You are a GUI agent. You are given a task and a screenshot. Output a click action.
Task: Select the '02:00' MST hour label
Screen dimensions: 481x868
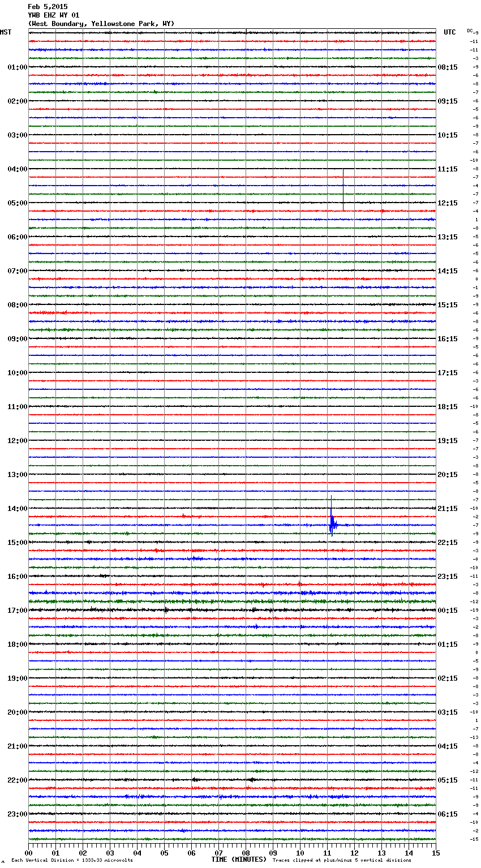tap(18, 101)
